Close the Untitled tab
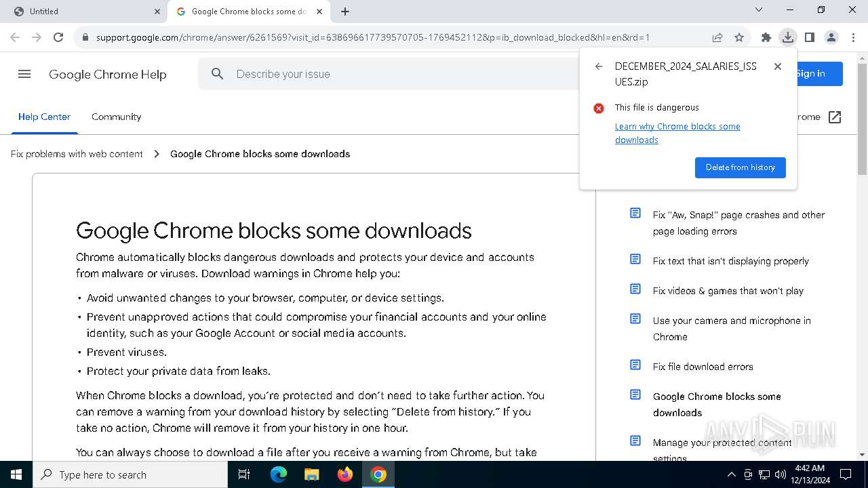 coord(157,12)
